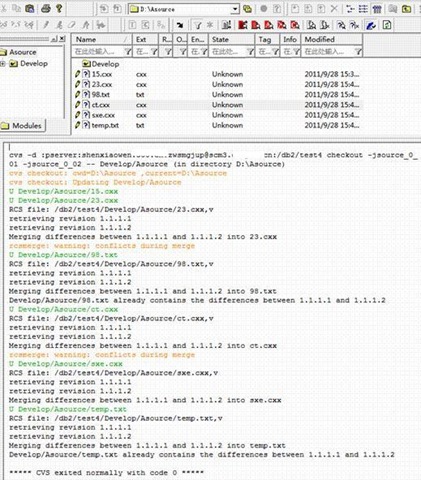The image size is (421, 480).
Task: Sort by the Info column header
Action: click(x=291, y=39)
